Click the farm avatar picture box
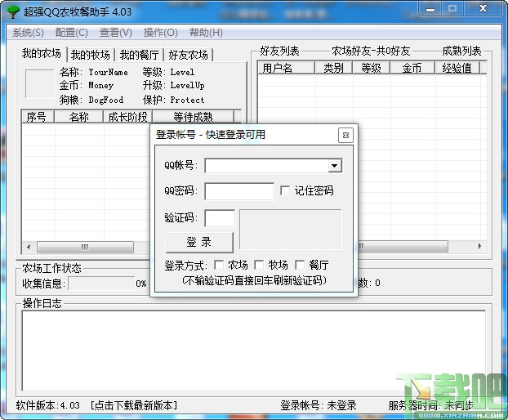The width and height of the screenshot is (508, 420). point(40,83)
